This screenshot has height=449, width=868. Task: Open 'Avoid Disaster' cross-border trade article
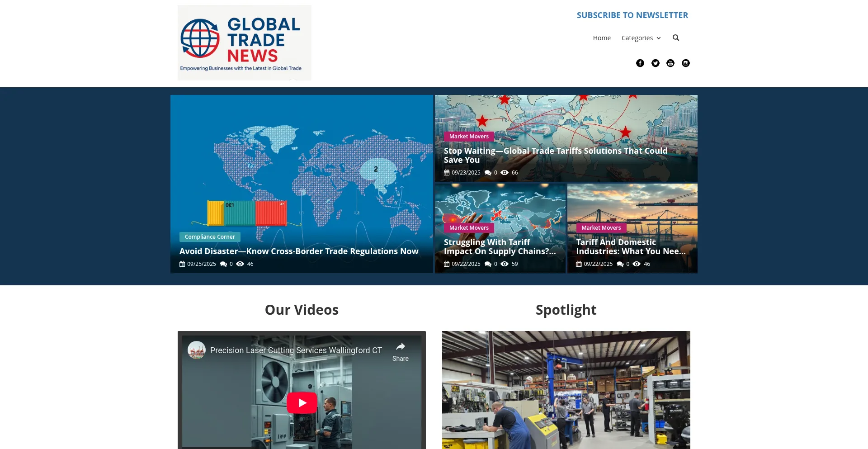pos(299,251)
